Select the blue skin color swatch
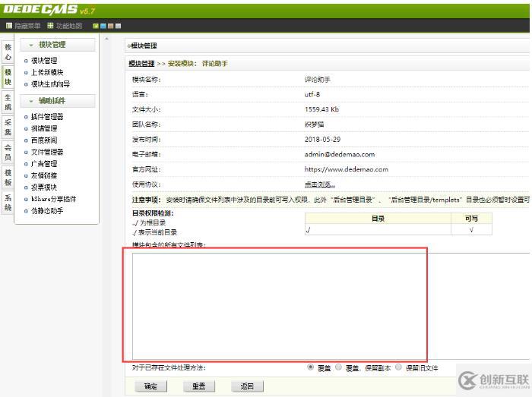The height and width of the screenshot is (397, 532). click(103, 26)
